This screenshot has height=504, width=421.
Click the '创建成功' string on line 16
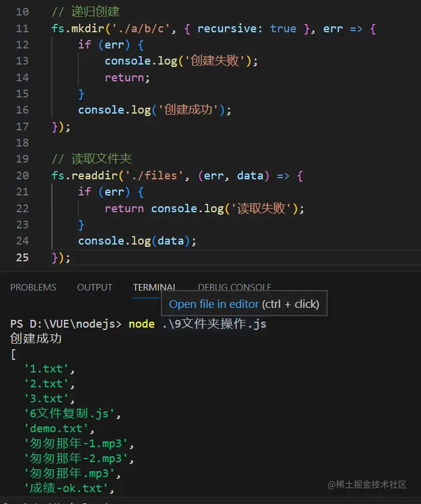click(x=188, y=110)
